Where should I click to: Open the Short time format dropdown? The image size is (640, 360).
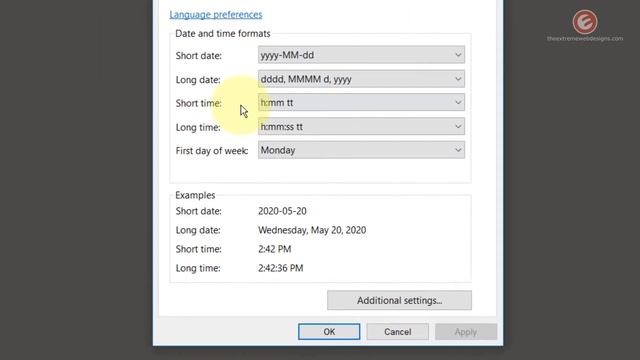pos(361,102)
